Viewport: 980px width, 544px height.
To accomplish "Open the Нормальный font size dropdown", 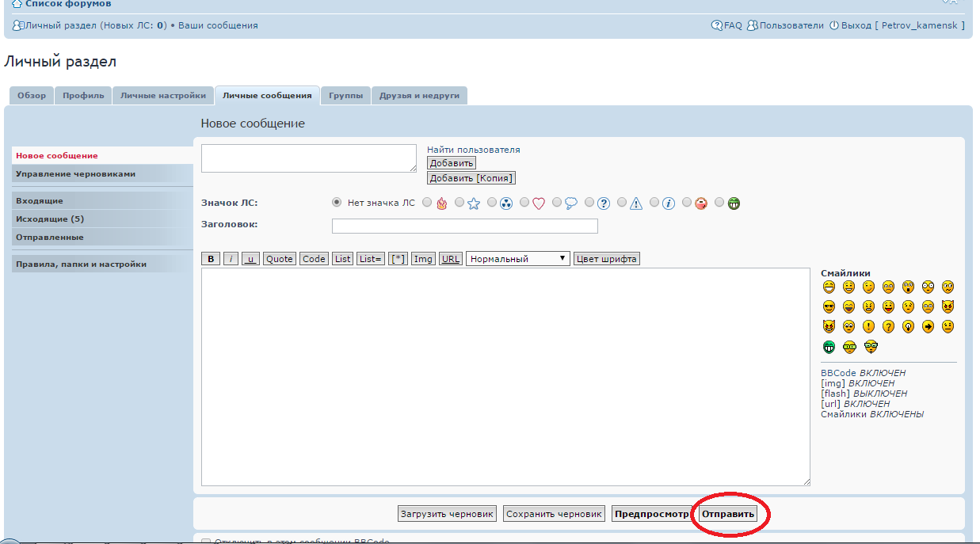I will tap(518, 259).
